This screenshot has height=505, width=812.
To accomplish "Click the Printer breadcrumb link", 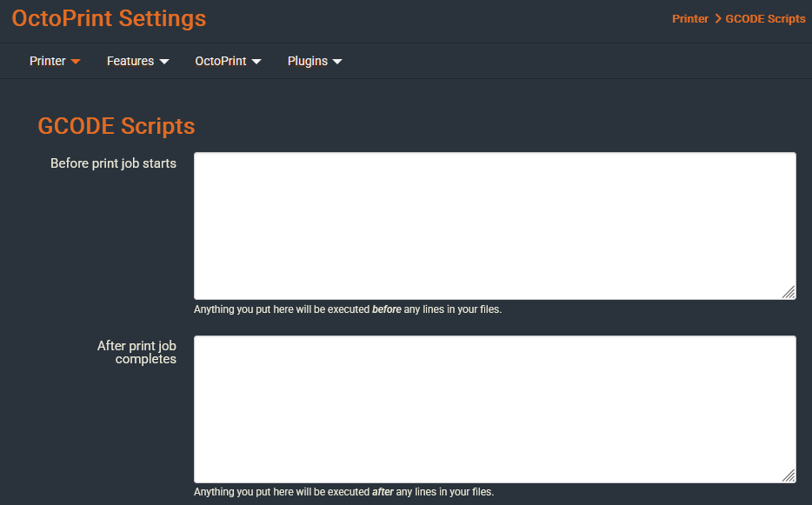I will coord(690,18).
